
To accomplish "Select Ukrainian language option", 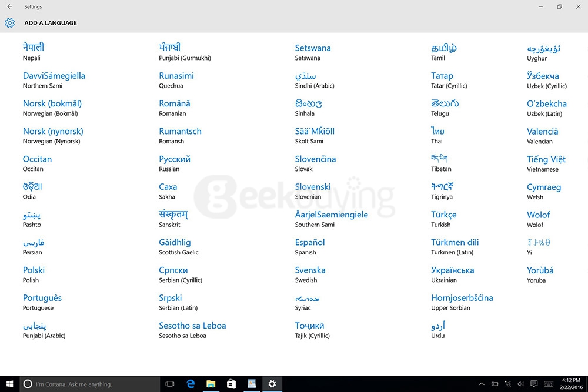I will [x=452, y=274].
